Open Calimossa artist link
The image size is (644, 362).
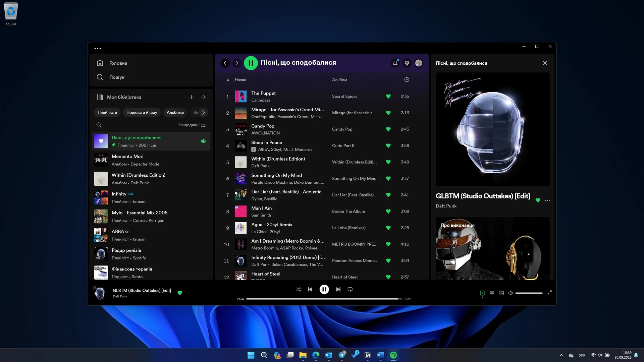pos(261,100)
